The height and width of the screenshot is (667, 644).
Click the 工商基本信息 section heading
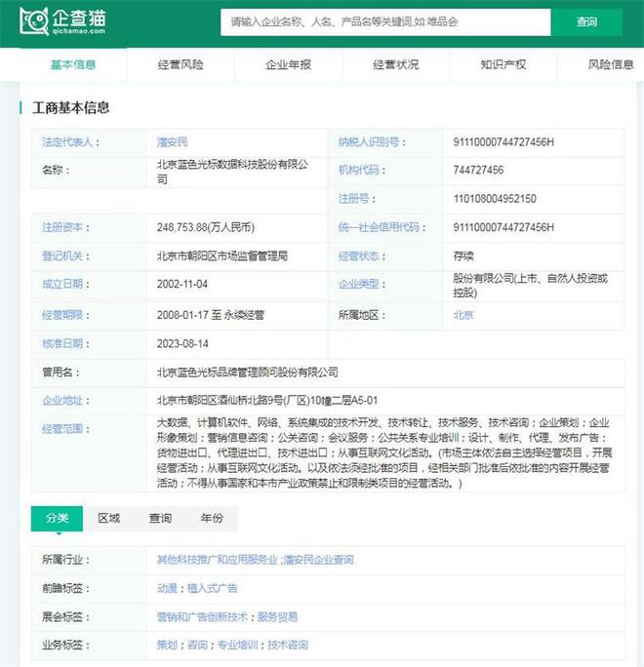70,107
